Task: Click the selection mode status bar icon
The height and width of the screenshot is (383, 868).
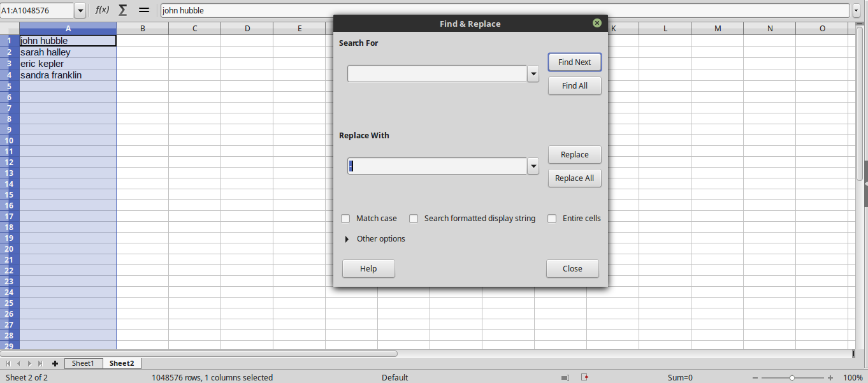Action: click(565, 377)
